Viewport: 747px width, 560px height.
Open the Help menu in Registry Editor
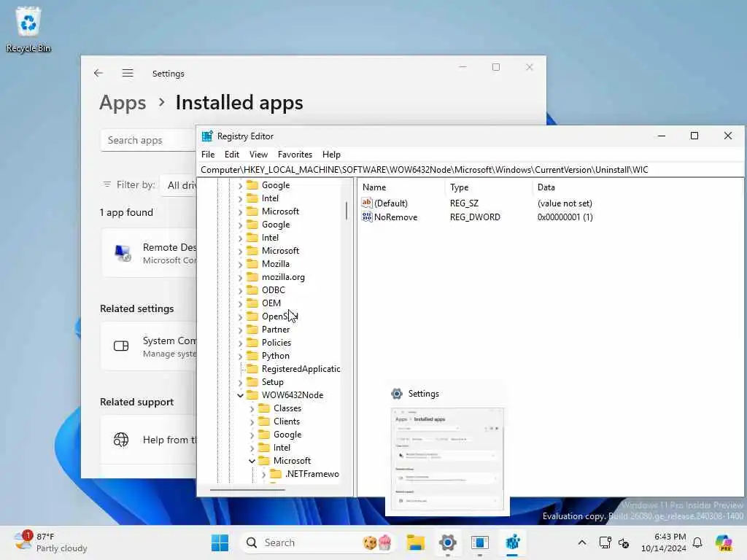[331, 155]
